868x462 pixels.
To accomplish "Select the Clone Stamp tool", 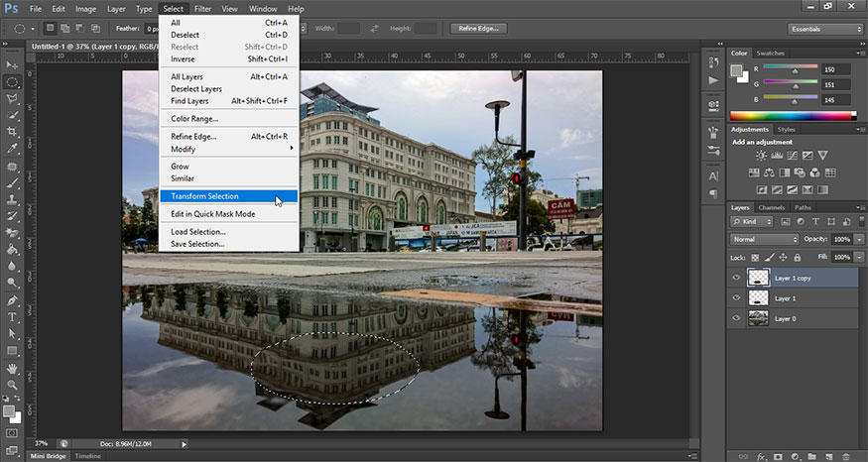I will click(x=12, y=199).
